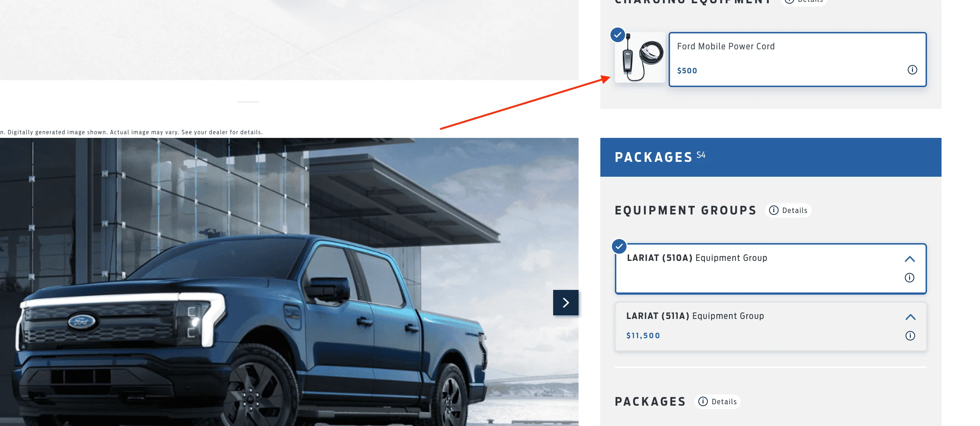Toggle LARIAT 510A Equipment Group checkmark
This screenshot has width=980, height=426.
pos(619,246)
